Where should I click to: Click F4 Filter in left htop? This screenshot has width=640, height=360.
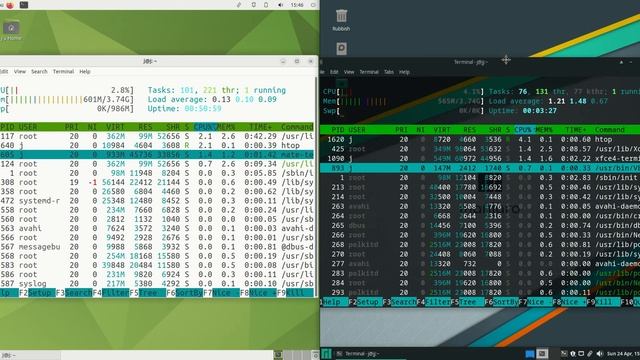(111, 293)
